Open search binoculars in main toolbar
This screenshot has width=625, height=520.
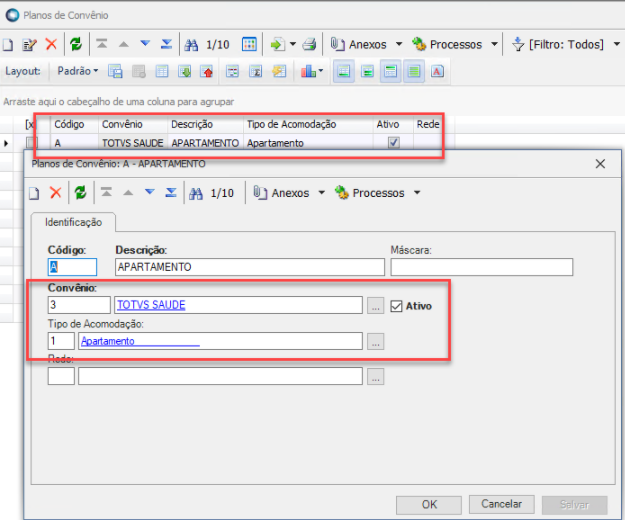coord(191,45)
